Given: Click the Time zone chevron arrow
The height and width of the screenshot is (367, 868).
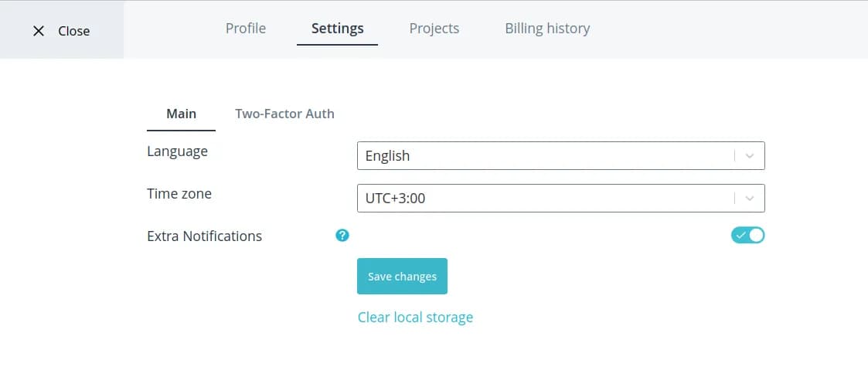Looking at the screenshot, I should 749,198.
